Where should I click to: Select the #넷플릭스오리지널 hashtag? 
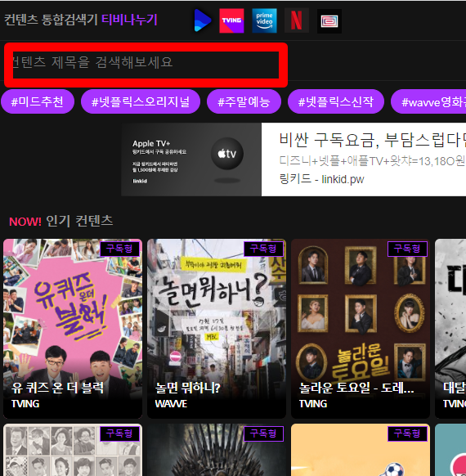click(x=141, y=101)
